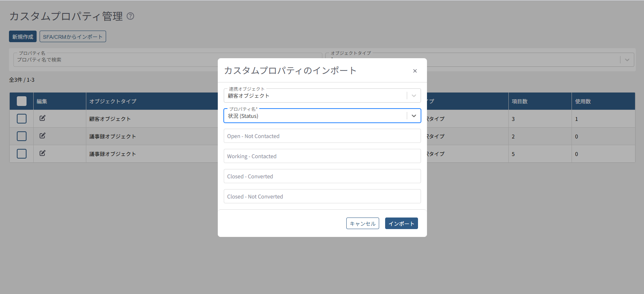
Task: Click edit icon for 顧客オブジェクト row
Action: tap(43, 118)
